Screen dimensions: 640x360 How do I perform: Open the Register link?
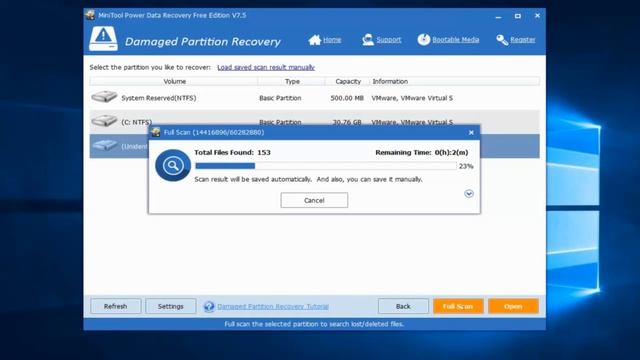click(522, 40)
